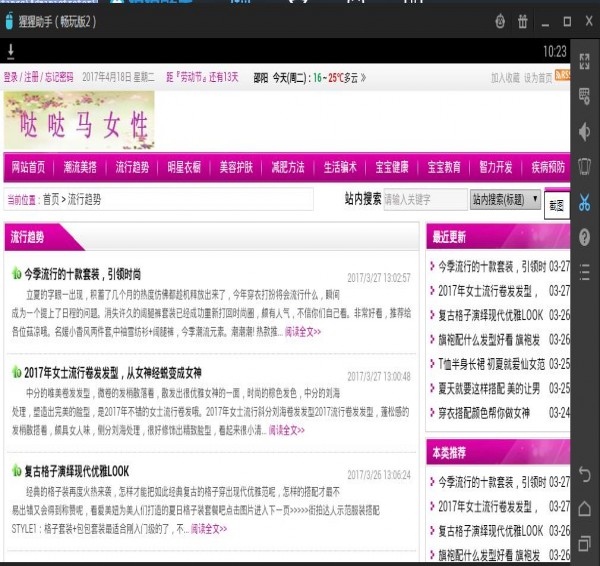Click the 登录 link
This screenshot has width=600, height=566.
click(11, 77)
